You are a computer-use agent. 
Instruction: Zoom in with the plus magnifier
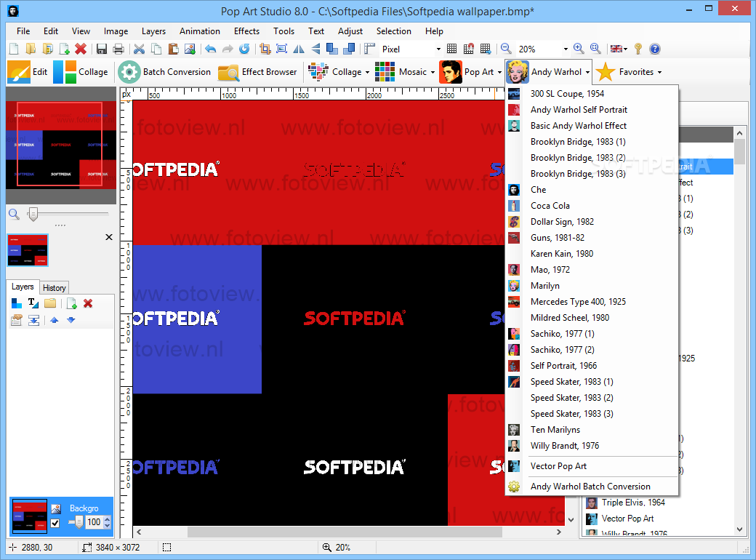click(x=579, y=49)
